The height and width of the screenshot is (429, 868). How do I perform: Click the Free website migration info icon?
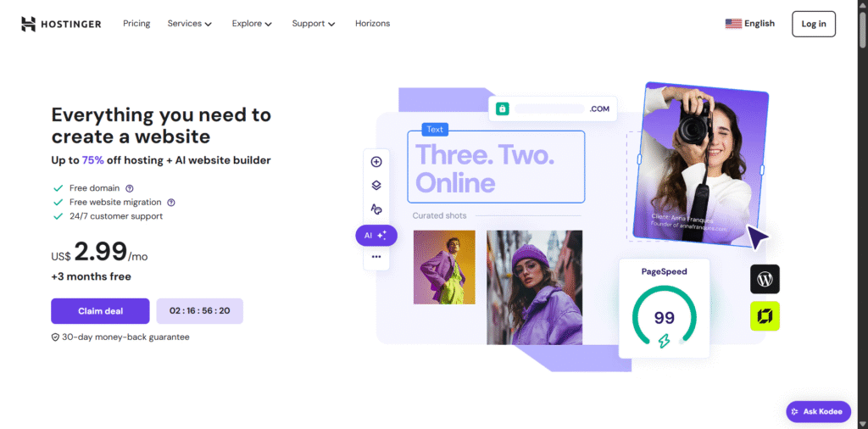pos(171,203)
